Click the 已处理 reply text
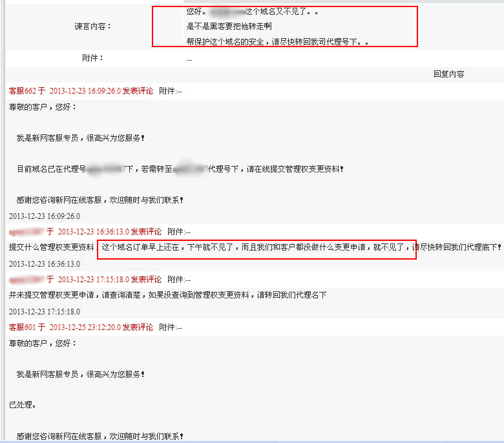The height and width of the screenshot is (443, 504). [x=22, y=405]
